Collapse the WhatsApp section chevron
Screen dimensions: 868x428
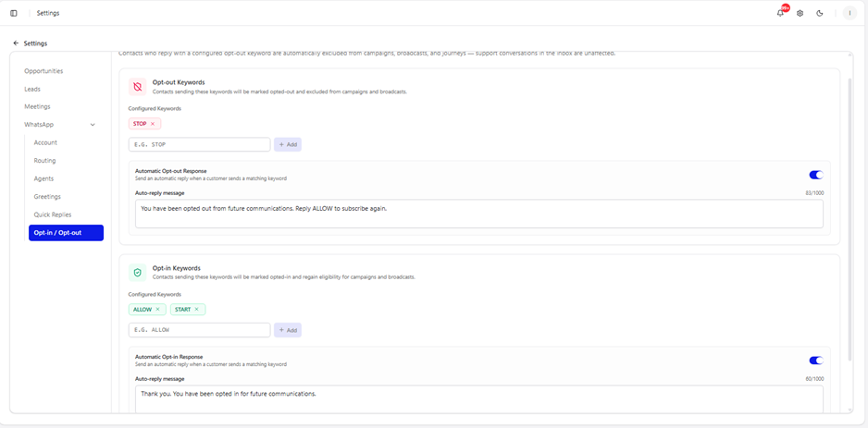(x=93, y=125)
